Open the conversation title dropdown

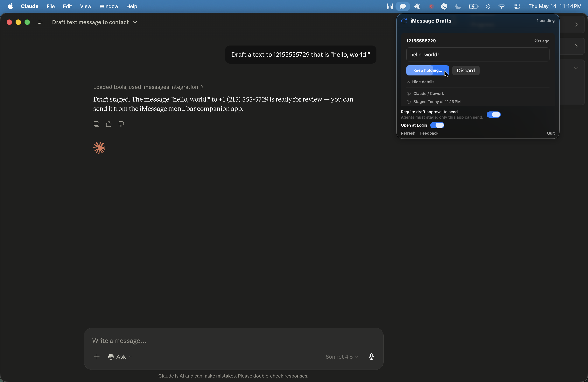135,22
